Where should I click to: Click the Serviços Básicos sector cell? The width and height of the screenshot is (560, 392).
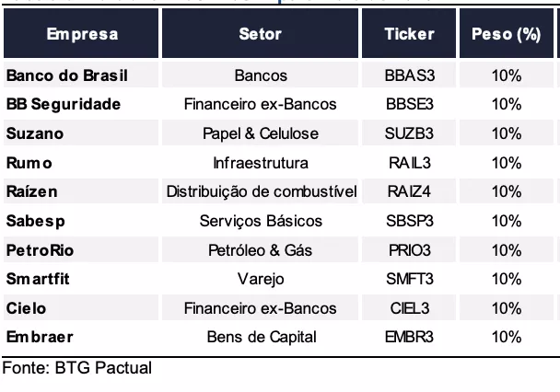(261, 221)
